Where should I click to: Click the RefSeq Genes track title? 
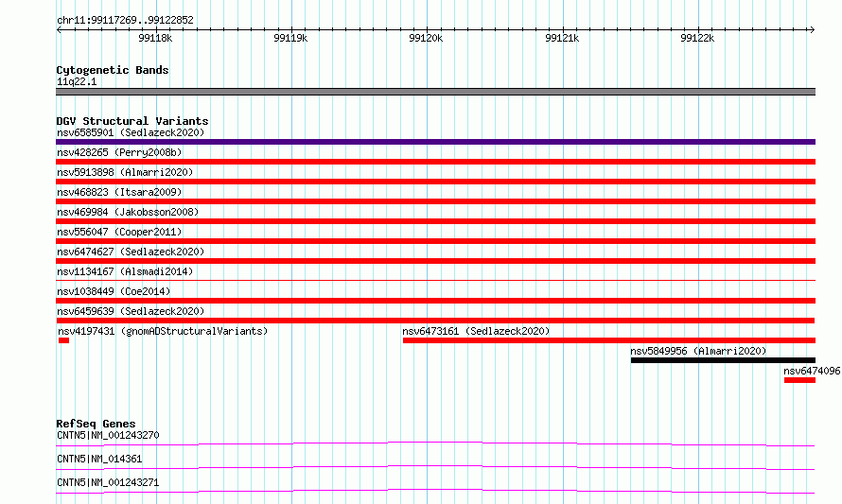click(96, 424)
